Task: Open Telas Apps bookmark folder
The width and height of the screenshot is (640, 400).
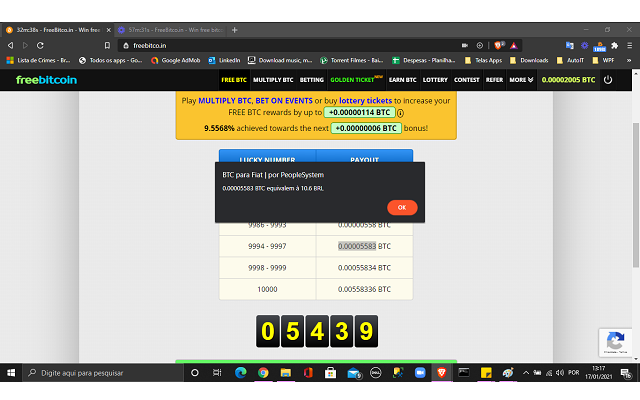Action: 483,60
